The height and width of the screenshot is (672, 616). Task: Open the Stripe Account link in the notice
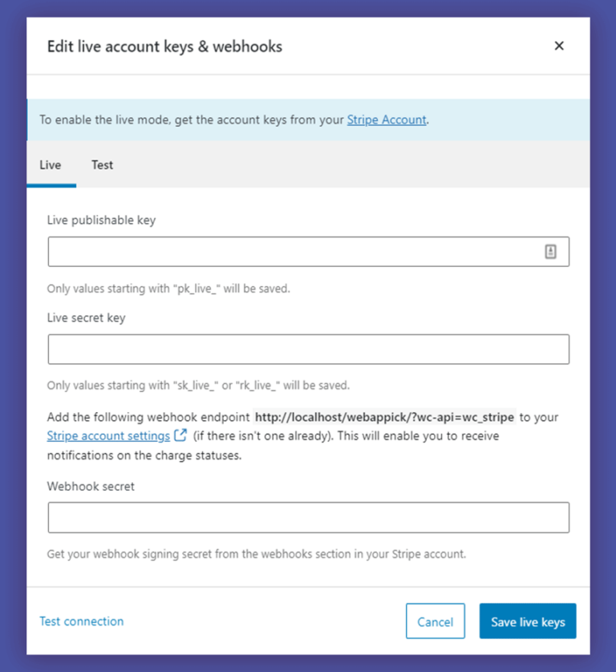[x=386, y=119]
